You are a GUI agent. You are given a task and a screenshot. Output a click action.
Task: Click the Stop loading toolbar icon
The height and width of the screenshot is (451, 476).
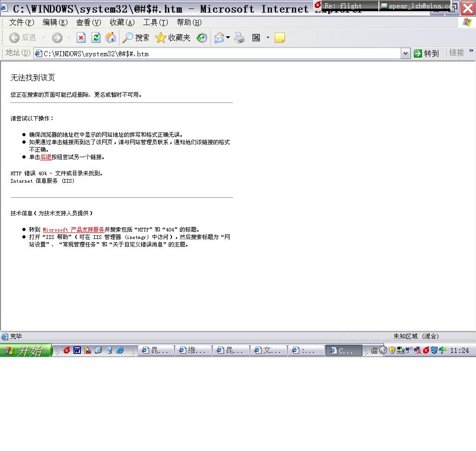click(81, 38)
